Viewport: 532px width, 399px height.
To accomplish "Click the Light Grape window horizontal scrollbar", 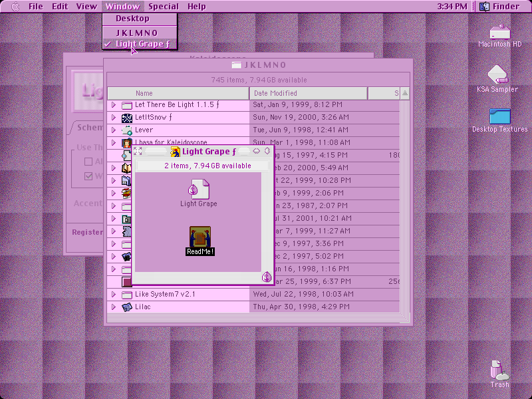I will (198, 277).
